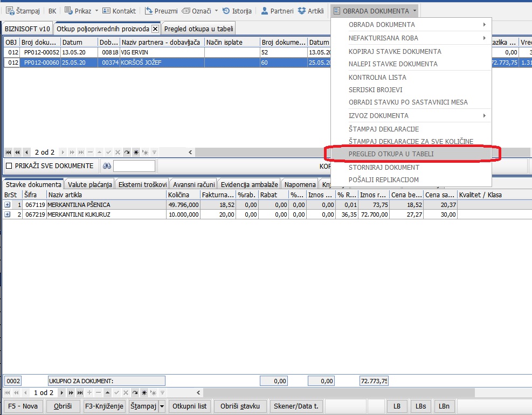The width and height of the screenshot is (532, 415).
Task: Click the Otkupni list button
Action: pos(189,406)
